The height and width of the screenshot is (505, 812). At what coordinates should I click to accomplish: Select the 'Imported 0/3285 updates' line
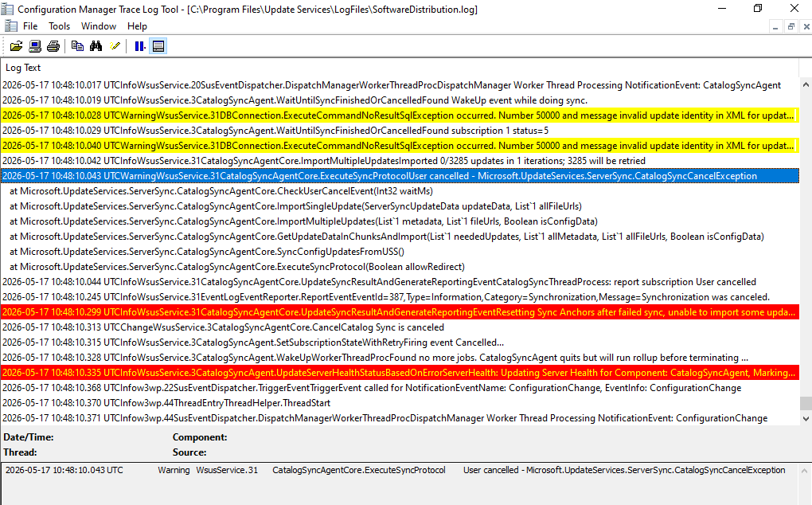point(400,161)
